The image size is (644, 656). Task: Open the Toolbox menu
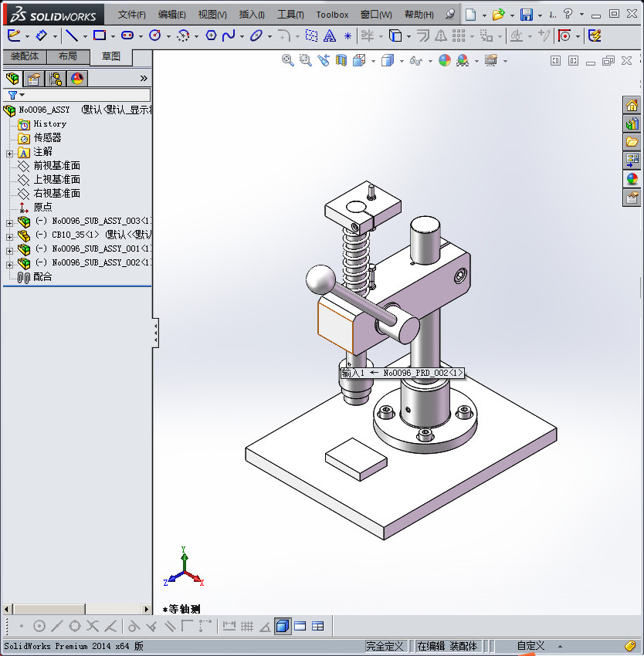coord(332,15)
